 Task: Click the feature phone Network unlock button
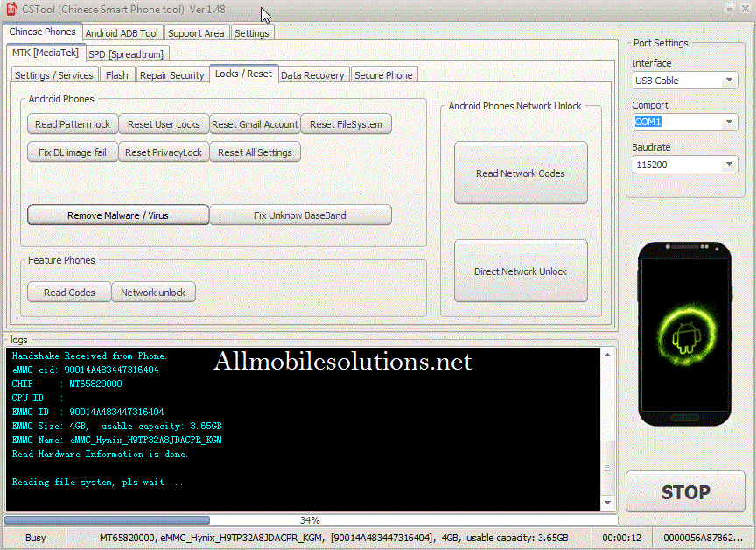point(153,293)
